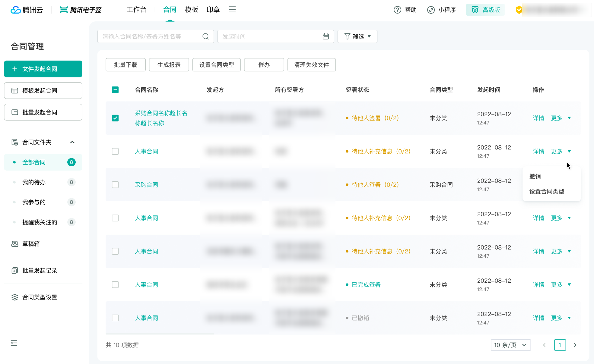Viewport: 594px width, 364px height.
Task: Expand 更多 for the 已完成签署 row
Action: (x=561, y=285)
